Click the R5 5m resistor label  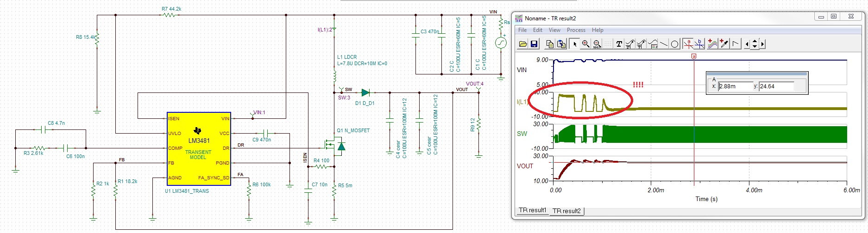pyautogui.click(x=345, y=185)
